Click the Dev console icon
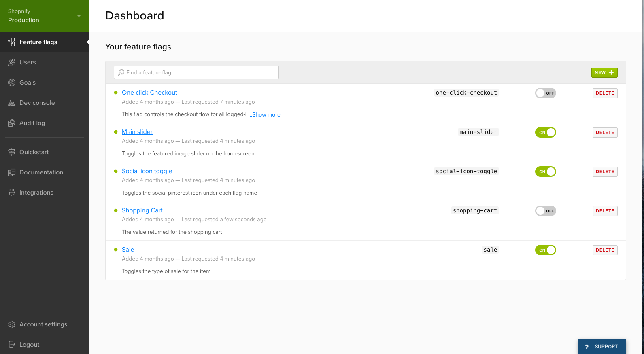The image size is (644, 354). [12, 103]
